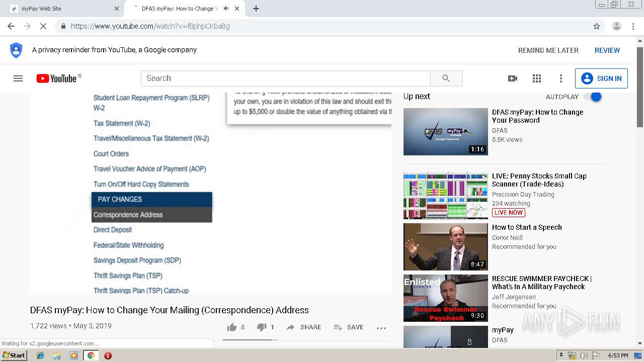Open the Chrome profile avatar icon
Viewport: 644px width, 362px height.
[616, 26]
